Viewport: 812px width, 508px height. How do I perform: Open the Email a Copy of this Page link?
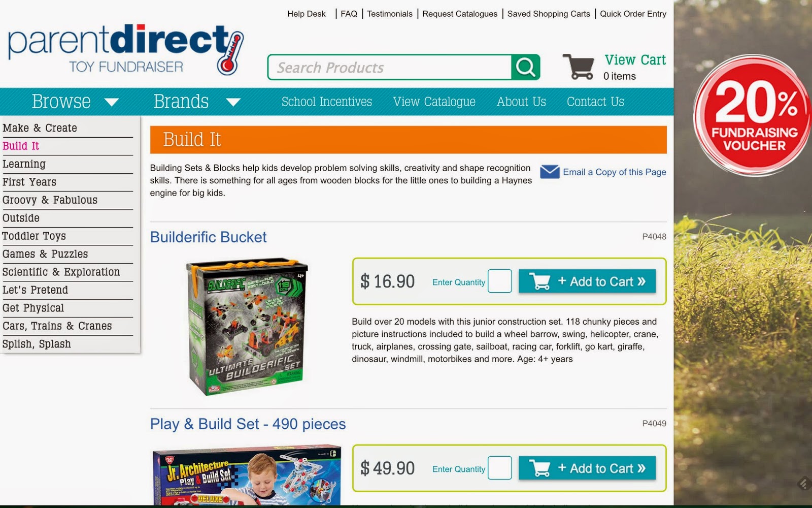[x=615, y=172]
